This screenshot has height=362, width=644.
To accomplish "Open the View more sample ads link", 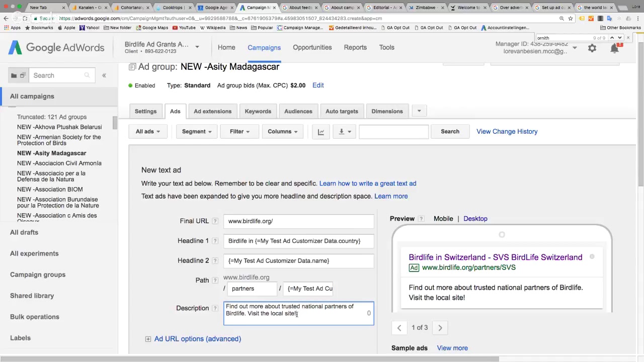I will pos(452,348).
